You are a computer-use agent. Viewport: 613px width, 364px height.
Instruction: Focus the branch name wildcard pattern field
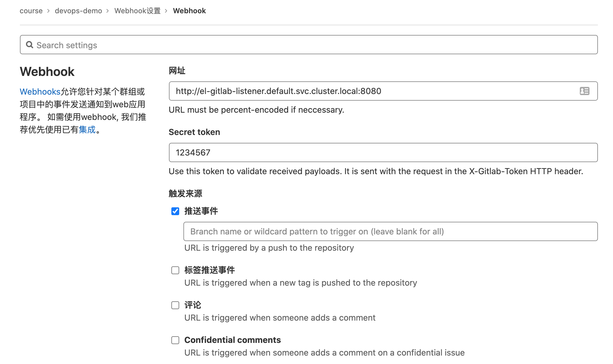tap(390, 231)
